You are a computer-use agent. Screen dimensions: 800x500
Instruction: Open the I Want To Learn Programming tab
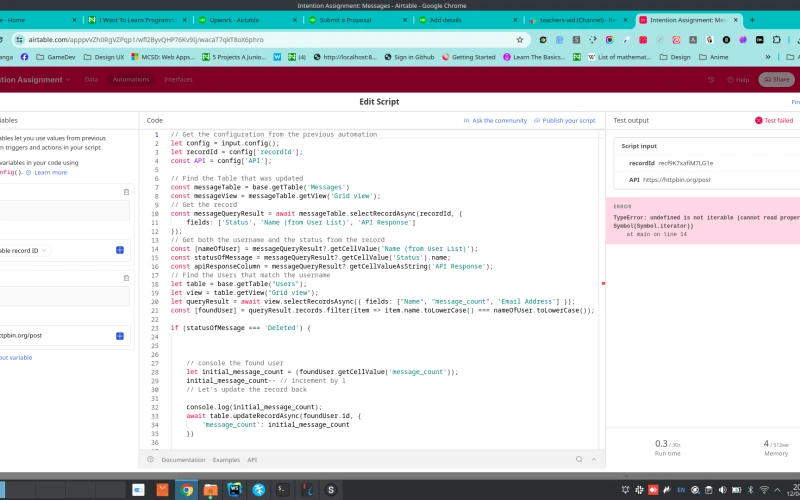pos(137,20)
